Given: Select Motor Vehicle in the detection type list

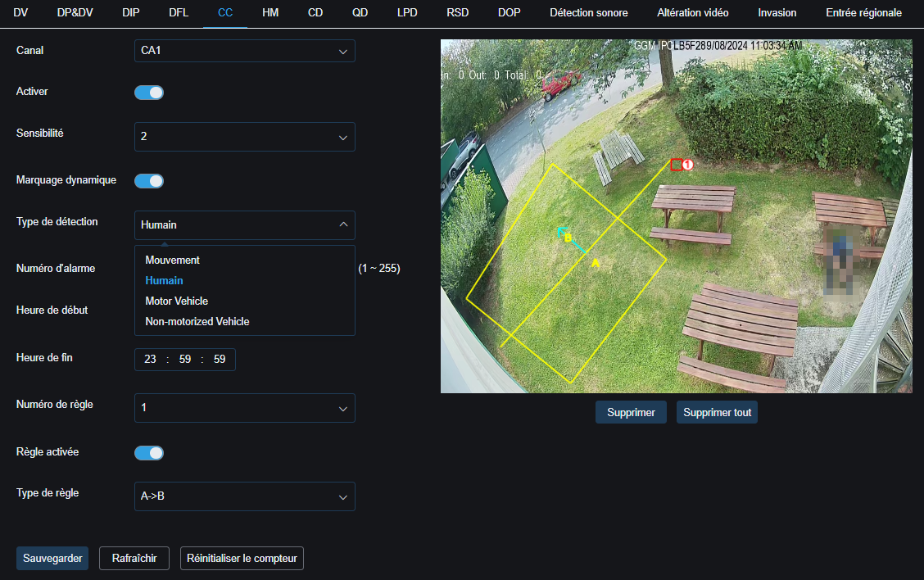Looking at the screenshot, I should coord(176,301).
